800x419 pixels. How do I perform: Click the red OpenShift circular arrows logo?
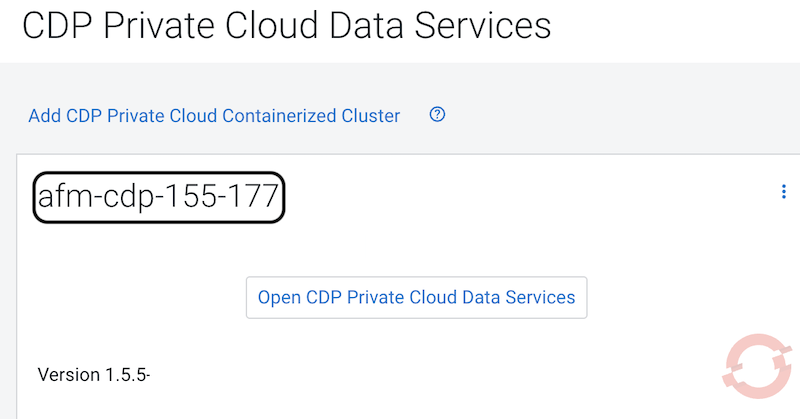coord(751,365)
